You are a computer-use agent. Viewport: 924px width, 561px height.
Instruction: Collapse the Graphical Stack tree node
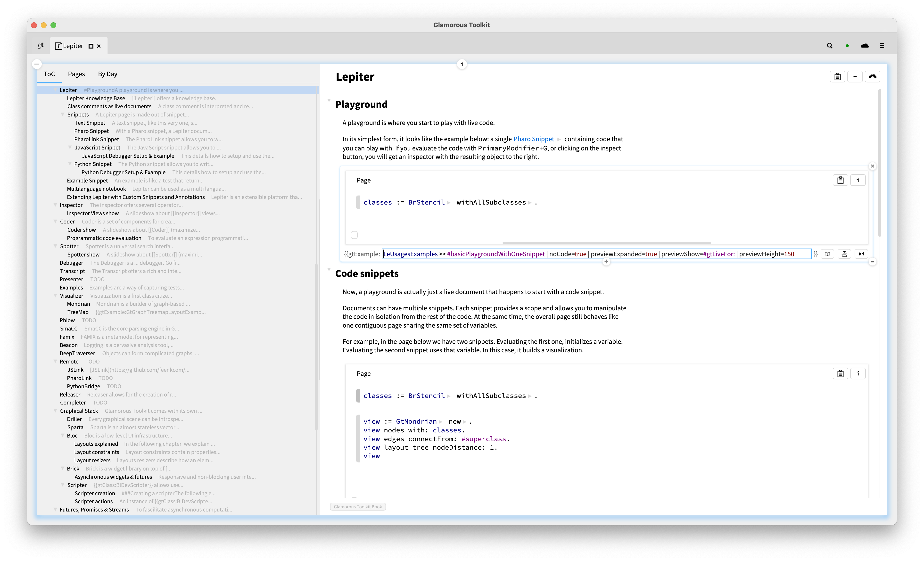[55, 411]
